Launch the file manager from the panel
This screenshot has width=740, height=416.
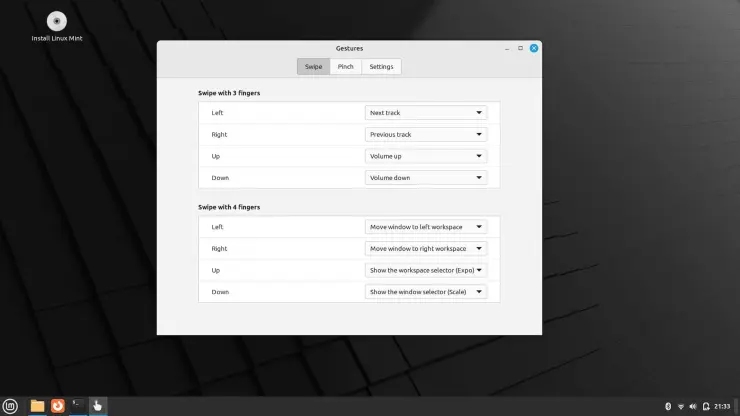[x=37, y=406]
